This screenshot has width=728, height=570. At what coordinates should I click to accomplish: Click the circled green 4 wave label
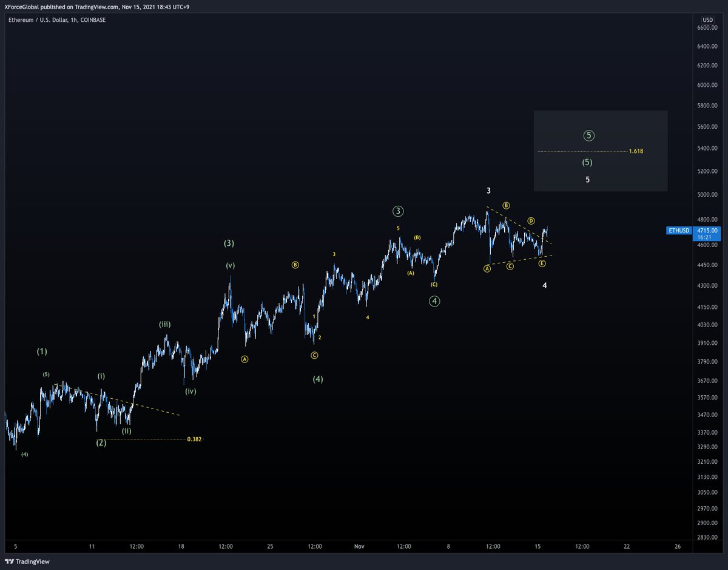(x=434, y=301)
